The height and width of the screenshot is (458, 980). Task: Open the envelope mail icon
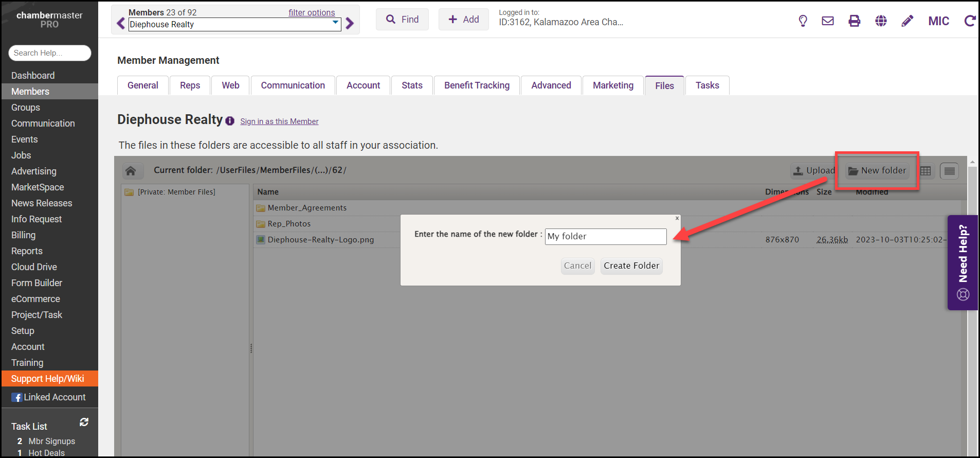[x=828, y=21]
